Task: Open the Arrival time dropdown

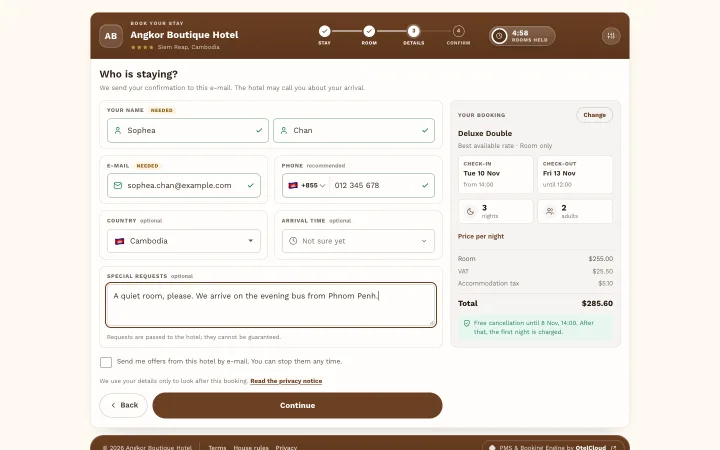Action: [358, 241]
